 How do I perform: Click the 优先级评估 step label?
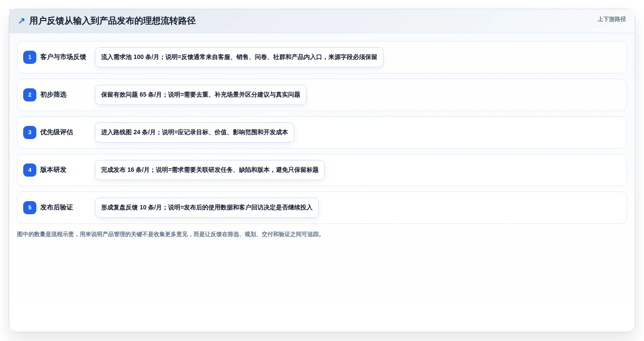(x=56, y=132)
